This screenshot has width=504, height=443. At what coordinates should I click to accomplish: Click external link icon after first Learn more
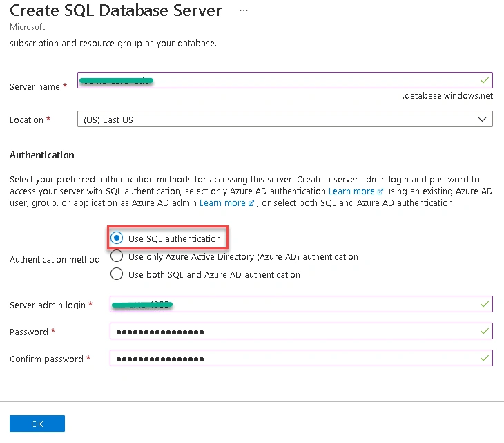pyautogui.click(x=380, y=191)
